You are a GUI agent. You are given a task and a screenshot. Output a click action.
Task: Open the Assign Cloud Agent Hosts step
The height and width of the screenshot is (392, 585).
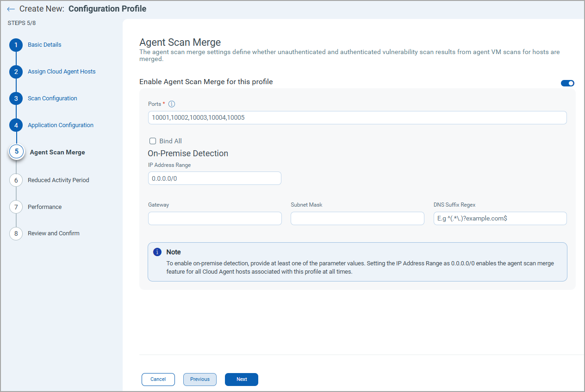click(16, 71)
